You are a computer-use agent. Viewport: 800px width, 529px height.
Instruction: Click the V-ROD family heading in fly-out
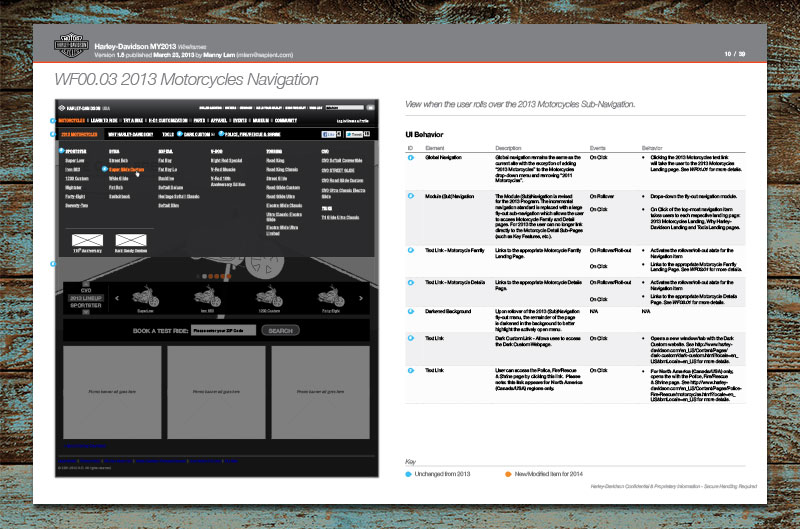point(217,152)
